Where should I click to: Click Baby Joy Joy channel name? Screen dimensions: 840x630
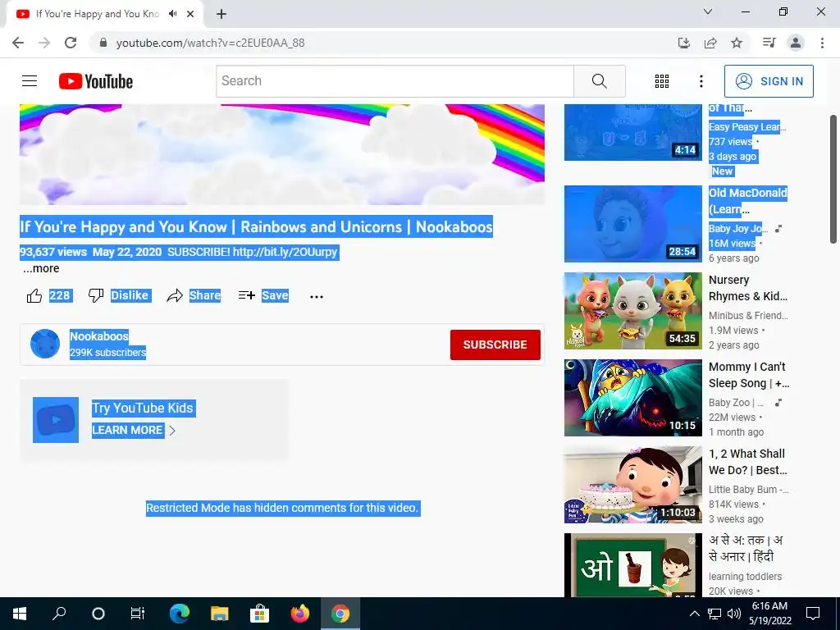click(737, 229)
